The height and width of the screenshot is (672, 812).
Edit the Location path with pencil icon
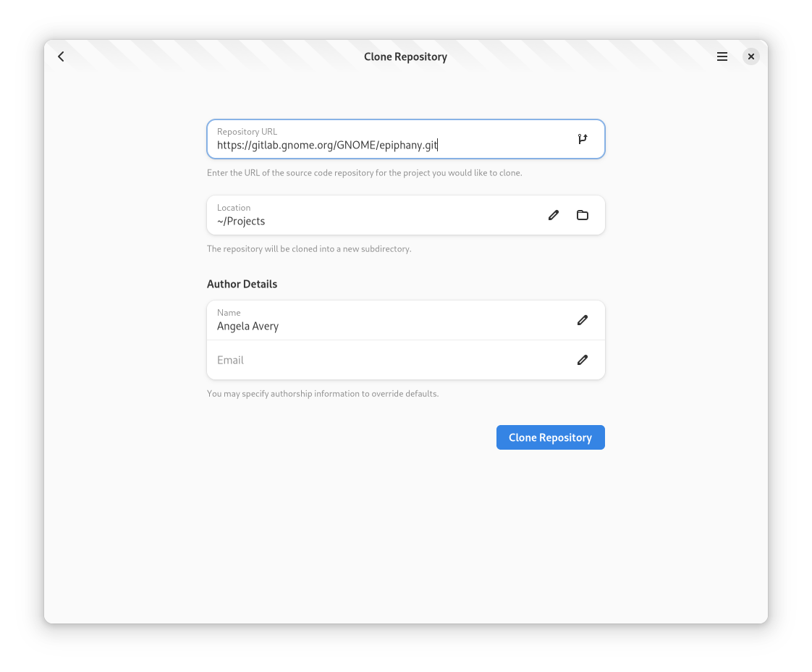pos(554,215)
